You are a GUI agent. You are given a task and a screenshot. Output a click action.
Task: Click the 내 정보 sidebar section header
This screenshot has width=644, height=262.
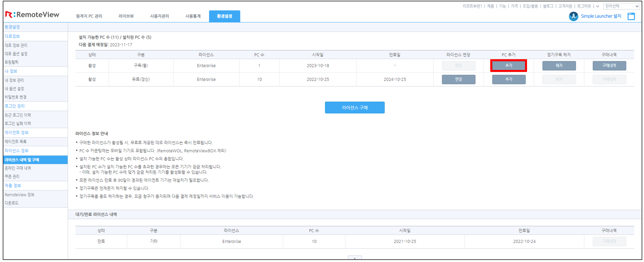click(11, 71)
